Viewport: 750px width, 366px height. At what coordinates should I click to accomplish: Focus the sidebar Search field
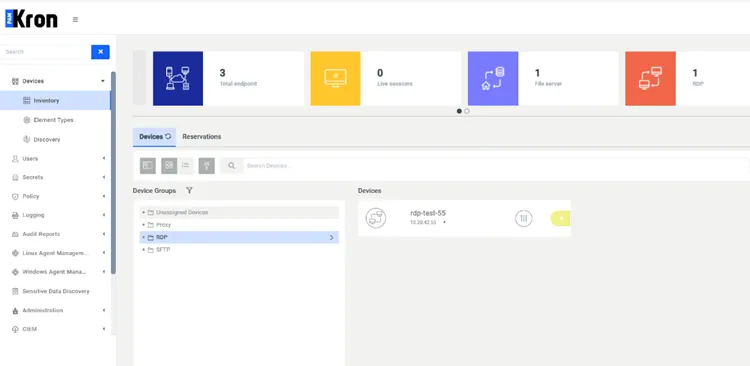coord(46,52)
